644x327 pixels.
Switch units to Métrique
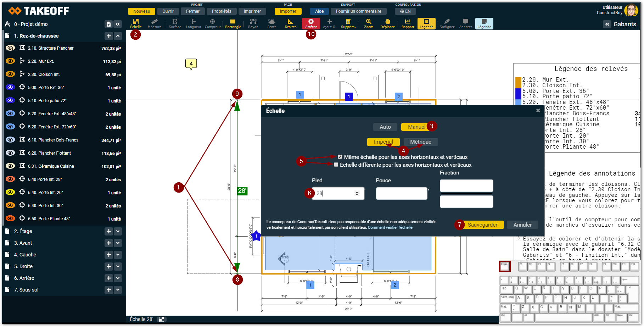420,142
